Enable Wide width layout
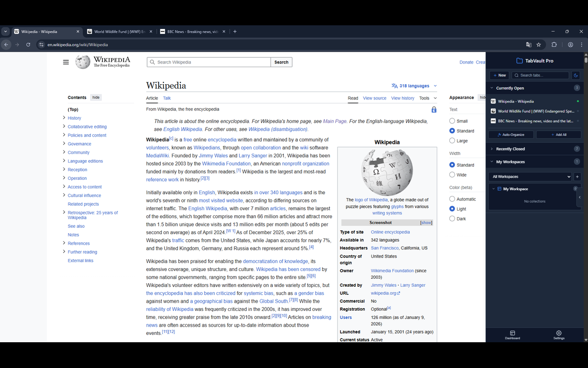Image resolution: width=588 pixels, height=368 pixels. (452, 174)
